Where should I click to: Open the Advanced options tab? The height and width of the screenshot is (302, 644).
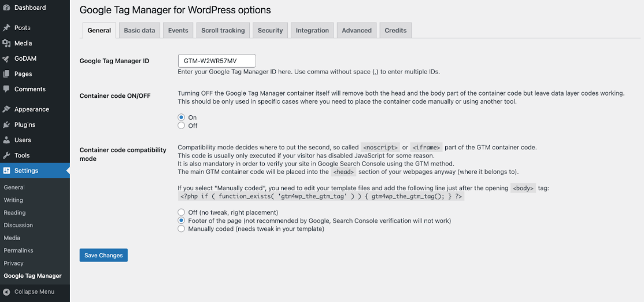coord(357,31)
